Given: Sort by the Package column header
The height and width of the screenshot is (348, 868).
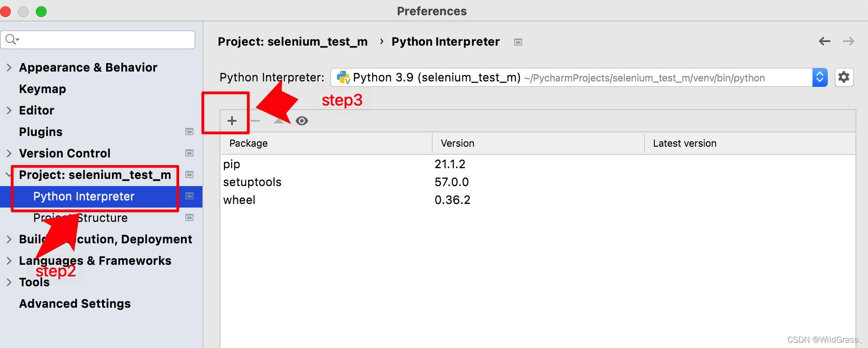Looking at the screenshot, I should point(326,143).
